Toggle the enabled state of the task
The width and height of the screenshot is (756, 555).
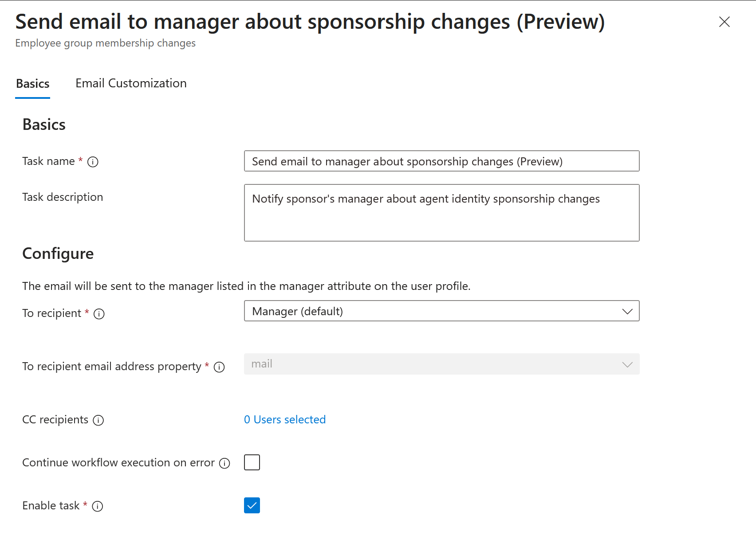coord(252,505)
